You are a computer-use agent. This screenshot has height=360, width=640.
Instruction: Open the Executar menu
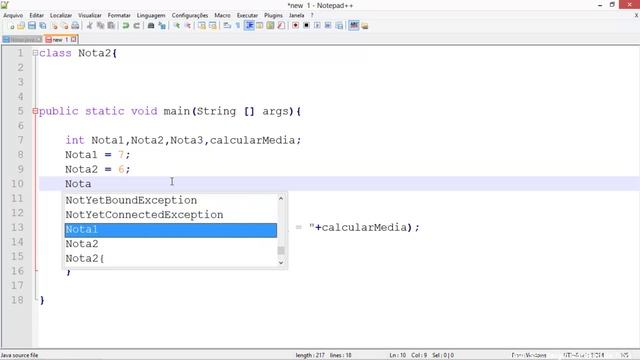(247, 15)
